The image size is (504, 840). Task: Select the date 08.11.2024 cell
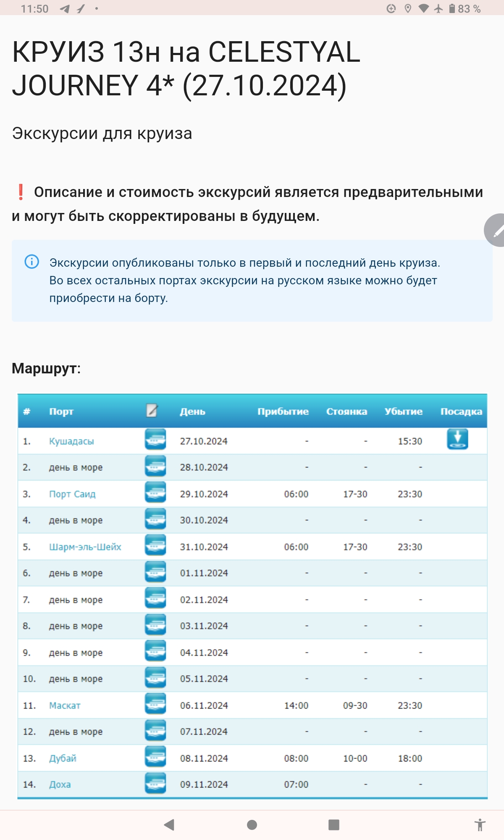click(204, 759)
